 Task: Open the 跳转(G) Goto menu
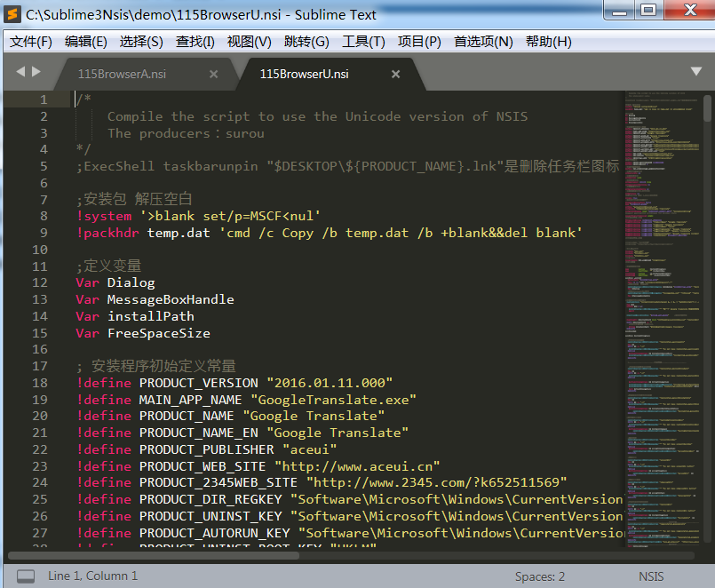(306, 42)
